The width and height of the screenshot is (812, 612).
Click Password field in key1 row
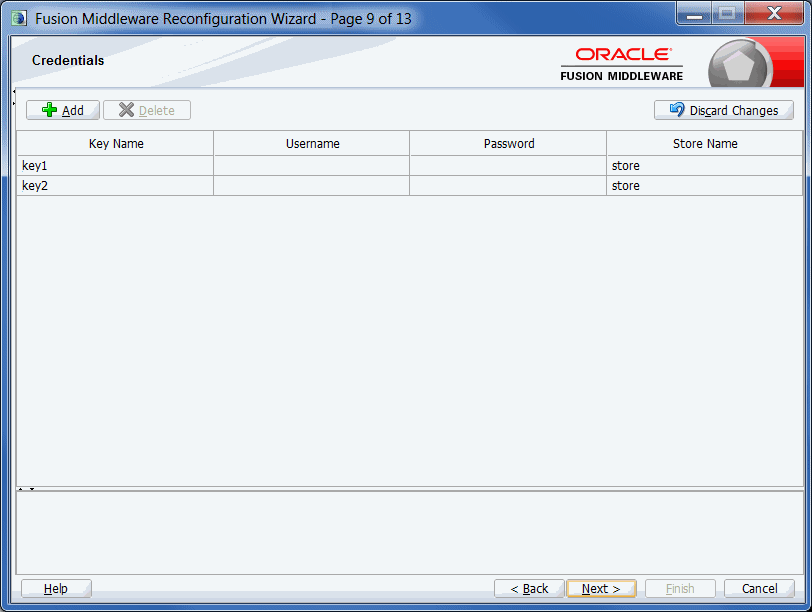(x=508, y=166)
